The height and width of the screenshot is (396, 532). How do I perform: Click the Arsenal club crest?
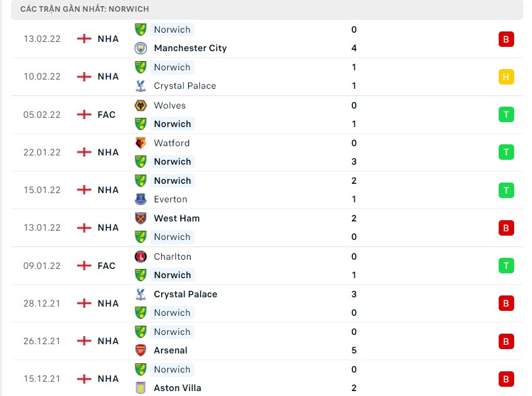coord(141,350)
